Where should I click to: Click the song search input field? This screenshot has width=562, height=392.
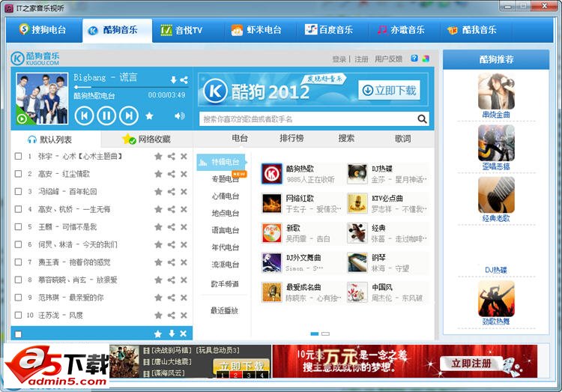point(308,119)
